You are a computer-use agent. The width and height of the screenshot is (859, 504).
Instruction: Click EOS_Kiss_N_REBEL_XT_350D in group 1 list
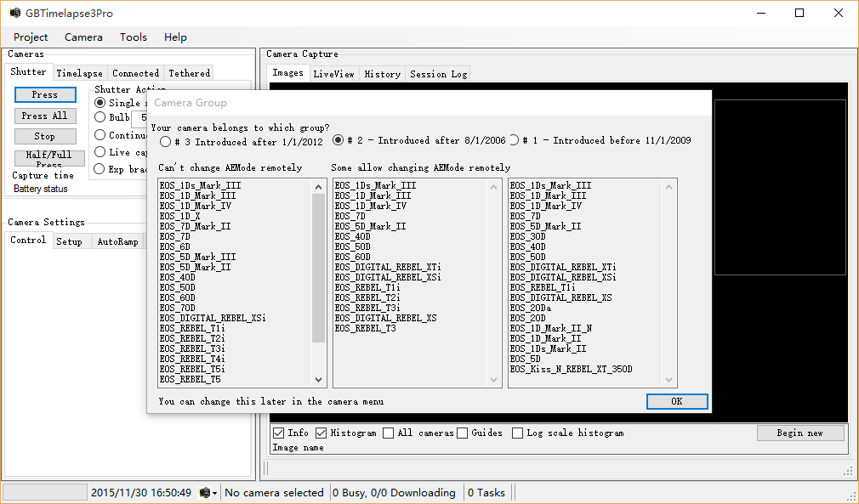572,369
